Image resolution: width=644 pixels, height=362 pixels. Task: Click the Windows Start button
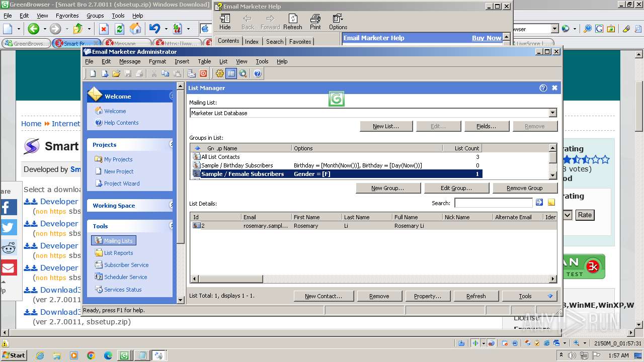tap(14, 355)
